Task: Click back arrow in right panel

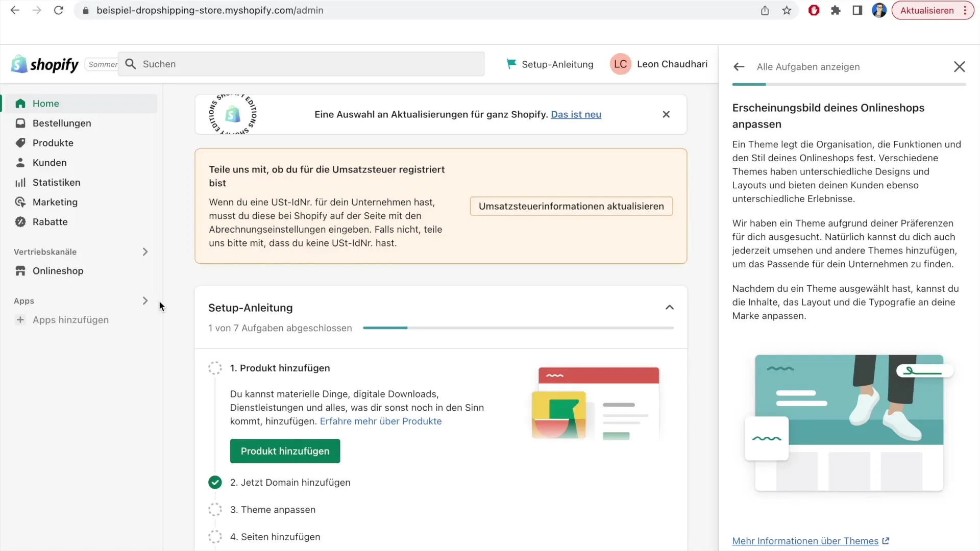Action: [x=739, y=67]
